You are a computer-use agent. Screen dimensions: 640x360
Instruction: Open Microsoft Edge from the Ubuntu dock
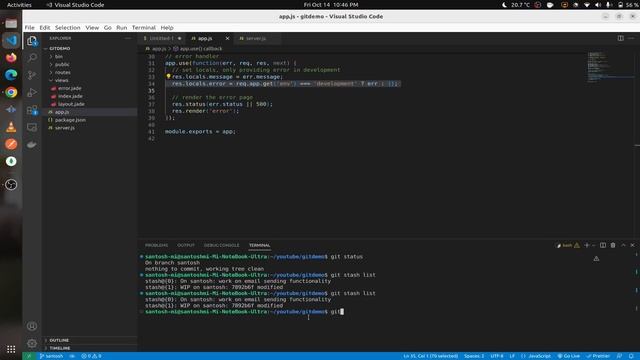tap(11, 75)
